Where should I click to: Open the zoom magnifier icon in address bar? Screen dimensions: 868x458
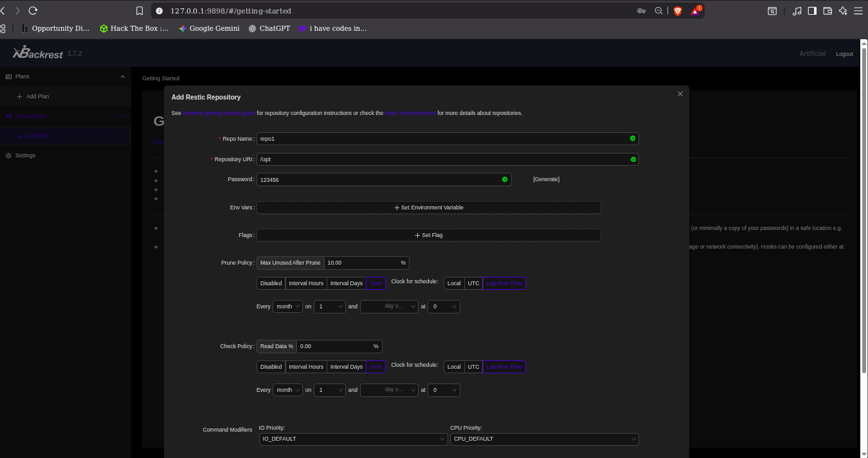pos(658,11)
